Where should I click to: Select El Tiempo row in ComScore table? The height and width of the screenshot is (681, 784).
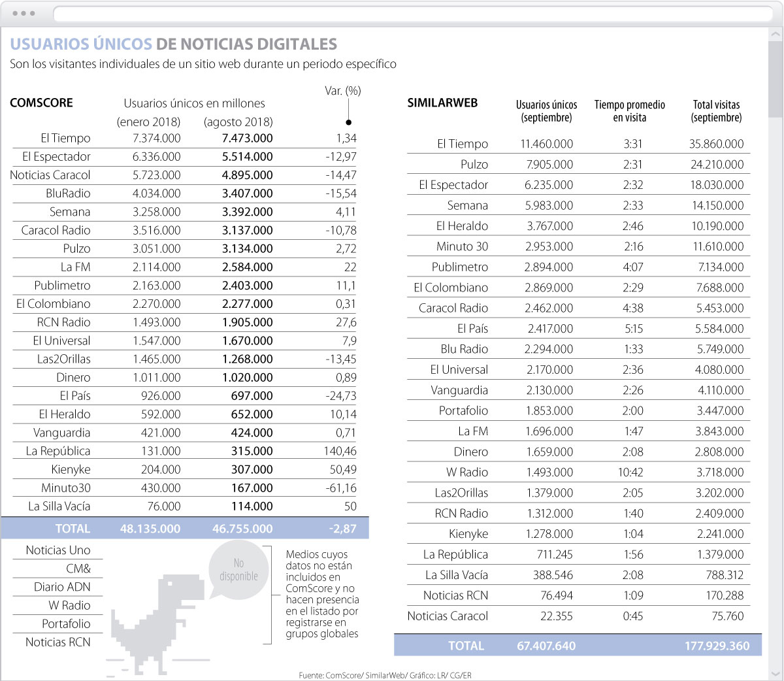65,138
